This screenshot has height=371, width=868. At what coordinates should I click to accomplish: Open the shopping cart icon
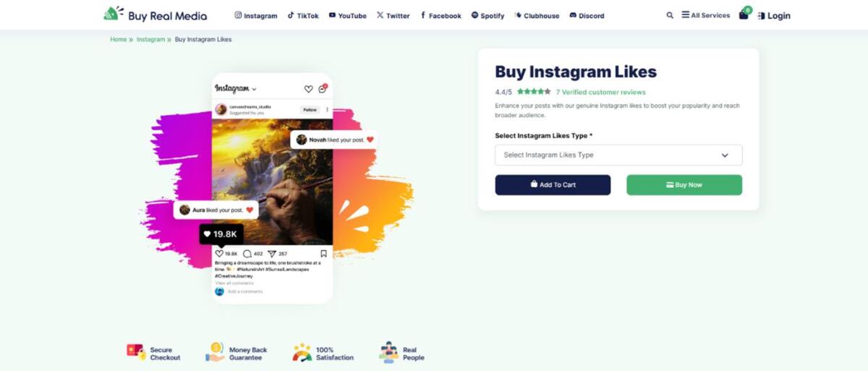(x=744, y=14)
